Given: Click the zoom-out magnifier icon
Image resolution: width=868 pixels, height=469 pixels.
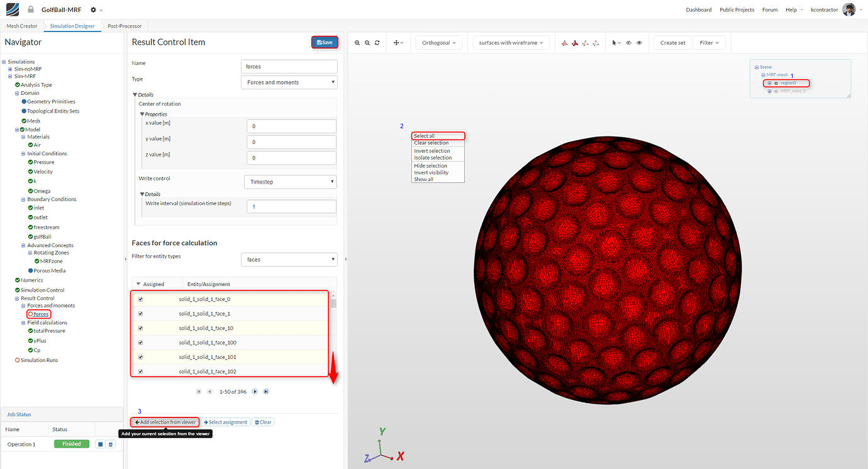Looking at the screenshot, I should (367, 43).
